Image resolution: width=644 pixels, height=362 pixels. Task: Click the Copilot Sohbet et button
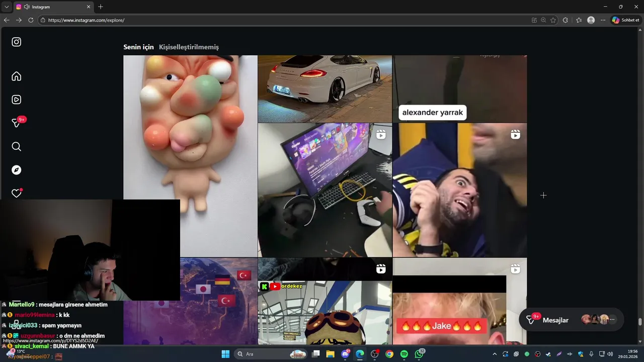[625, 20]
